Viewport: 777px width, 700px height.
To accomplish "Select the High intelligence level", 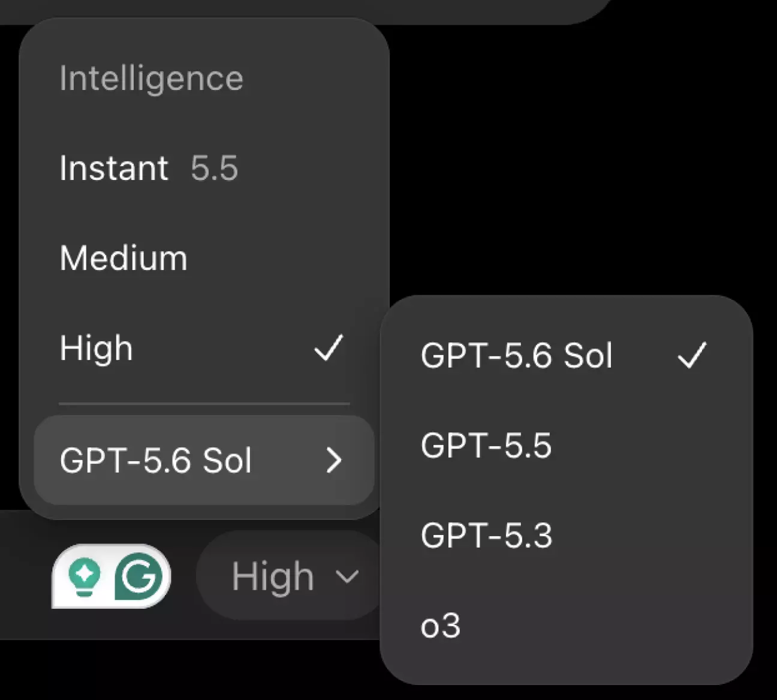I will (x=204, y=348).
